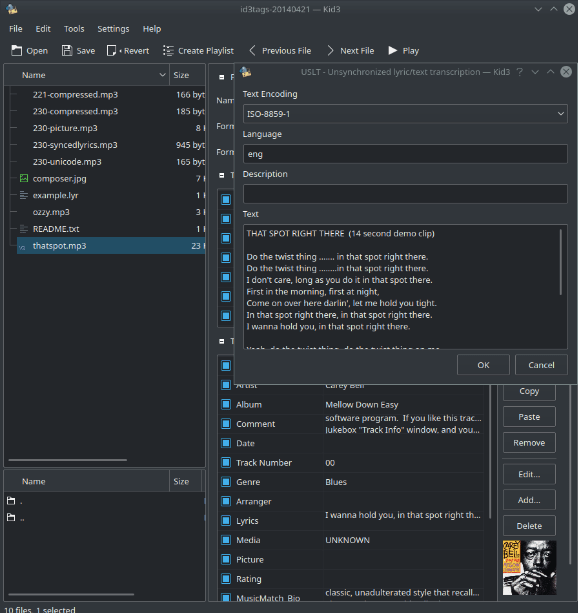Click the Revert document icon
This screenshot has width=578, height=613.
pos(111,50)
